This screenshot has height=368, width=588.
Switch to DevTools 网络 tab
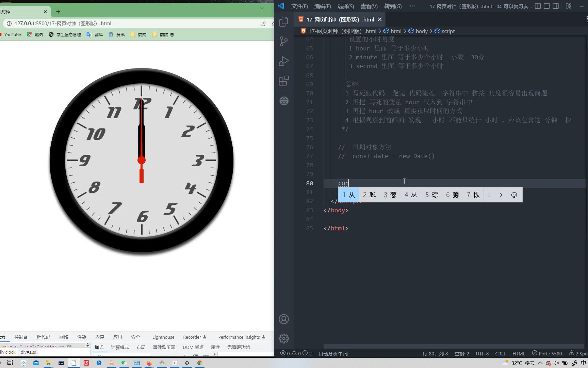coord(64,337)
